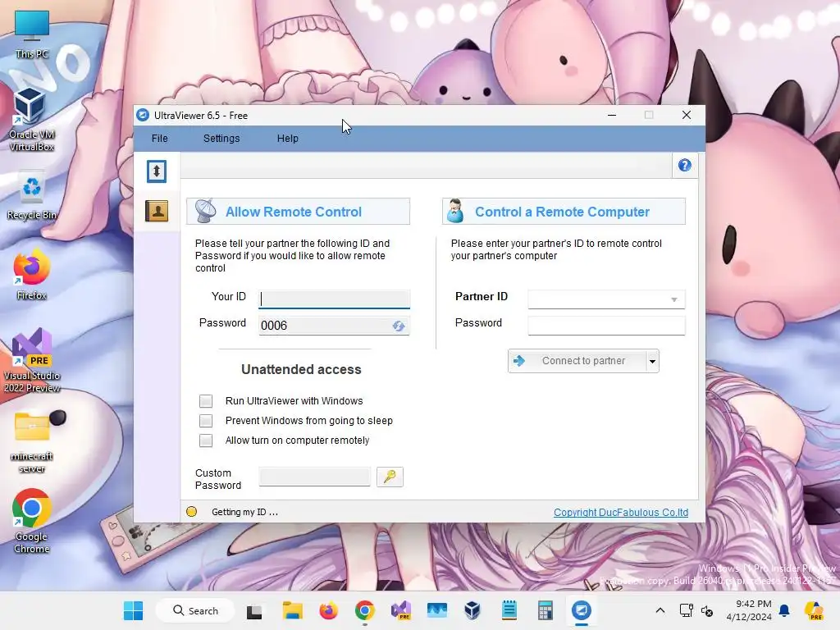Open Task View in the taskbar
Image resolution: width=840 pixels, height=630 pixels.
(254, 610)
